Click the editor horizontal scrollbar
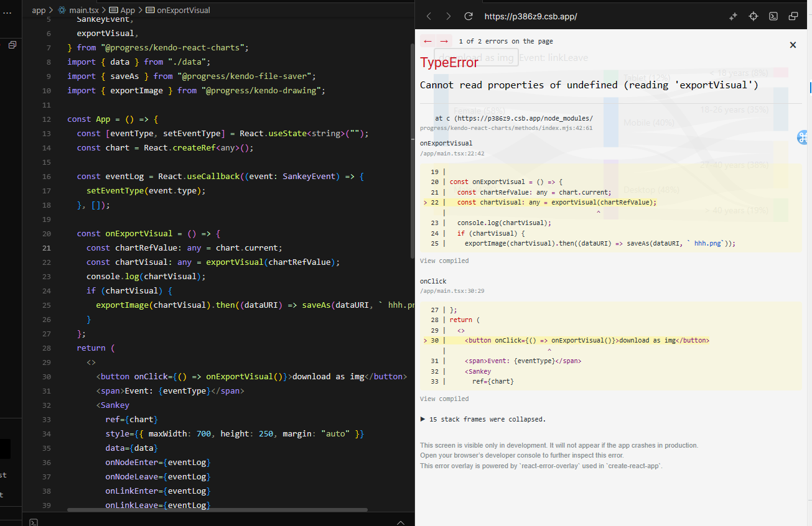 pyautogui.click(x=236, y=510)
